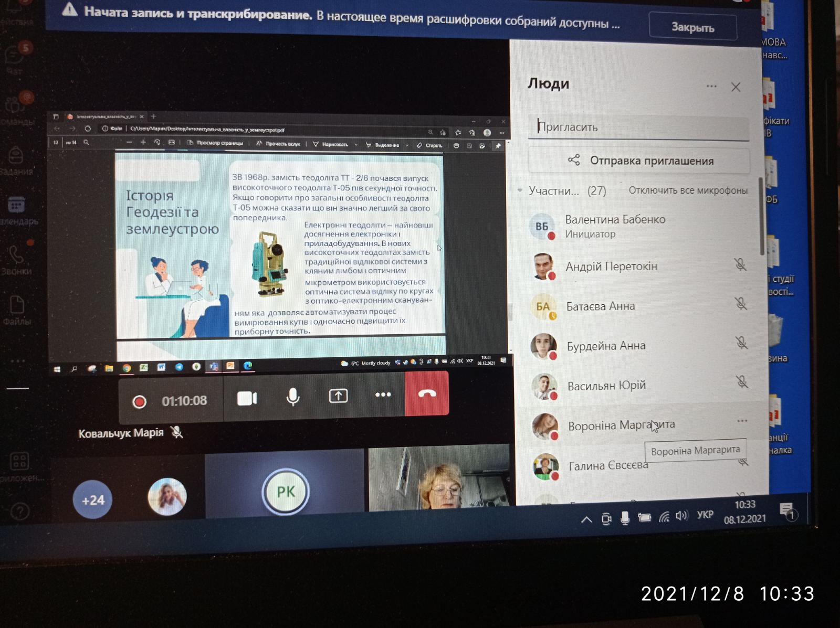Open more actions in the call controls

[383, 395]
